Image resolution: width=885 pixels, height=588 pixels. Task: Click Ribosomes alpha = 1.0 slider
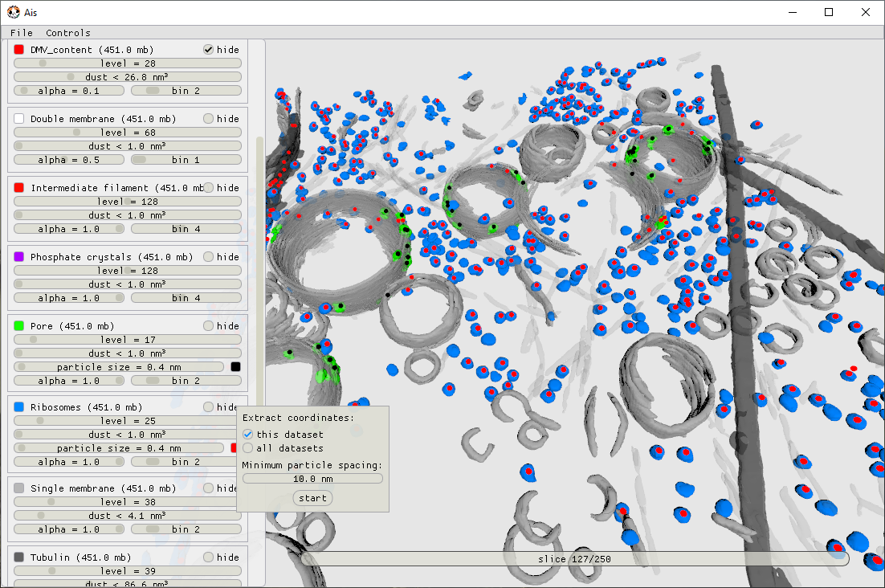coord(69,462)
